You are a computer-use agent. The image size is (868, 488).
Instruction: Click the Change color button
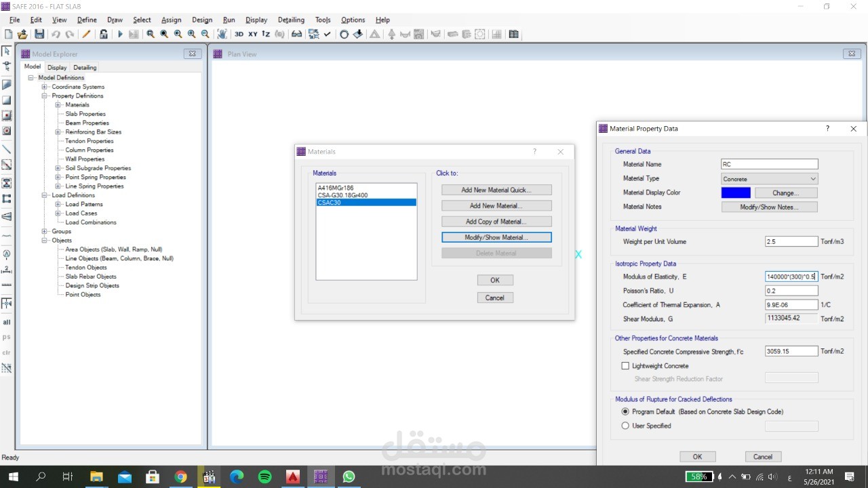(x=786, y=193)
